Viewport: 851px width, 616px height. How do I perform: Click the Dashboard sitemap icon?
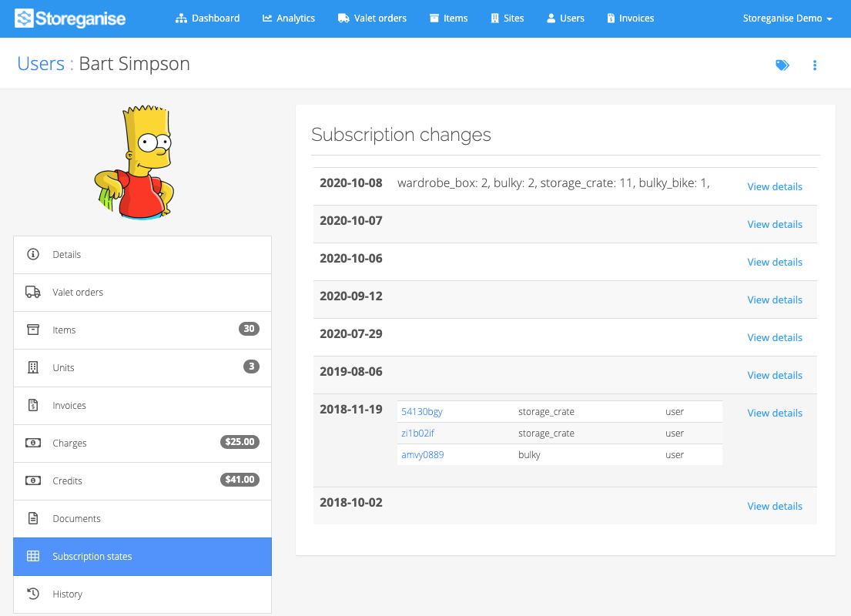coord(181,18)
